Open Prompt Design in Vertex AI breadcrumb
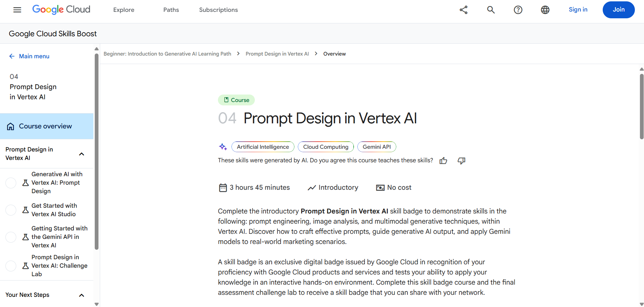 tap(277, 54)
